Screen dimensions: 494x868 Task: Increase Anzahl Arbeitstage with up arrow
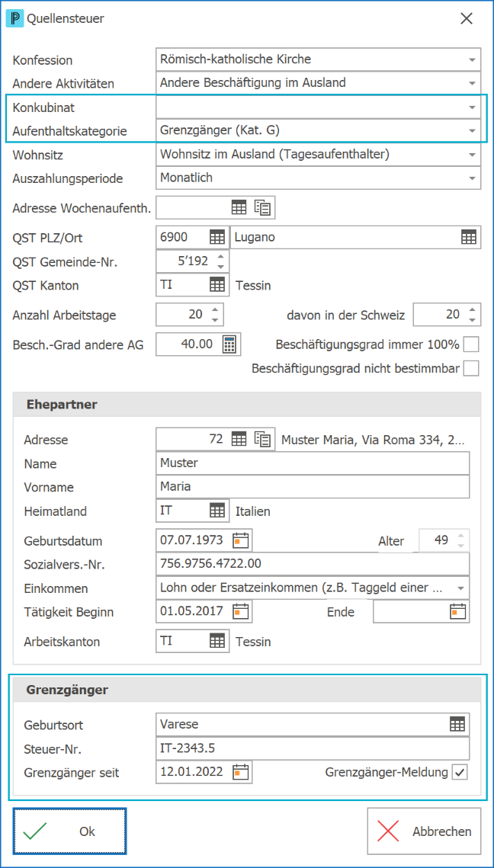[214, 310]
